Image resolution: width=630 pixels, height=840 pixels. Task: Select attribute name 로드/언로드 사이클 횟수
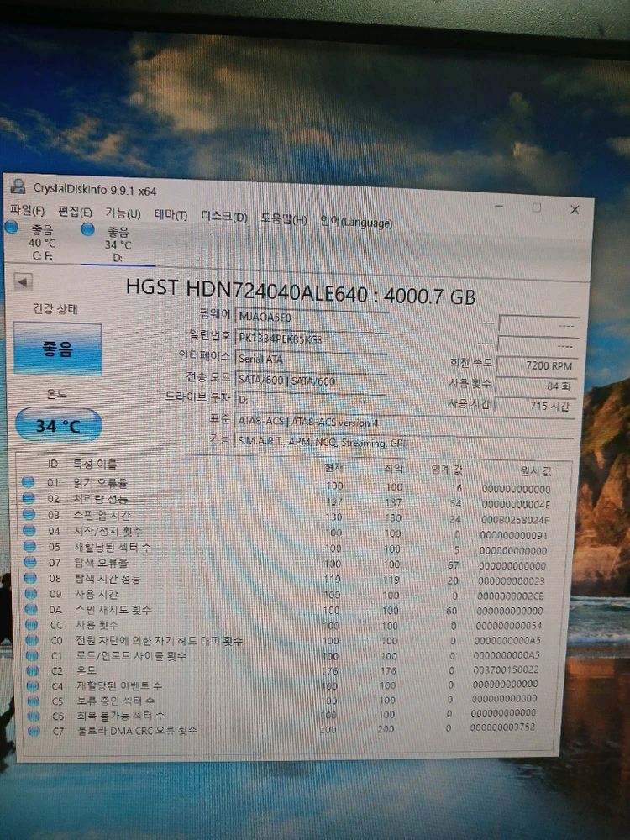click(x=131, y=656)
